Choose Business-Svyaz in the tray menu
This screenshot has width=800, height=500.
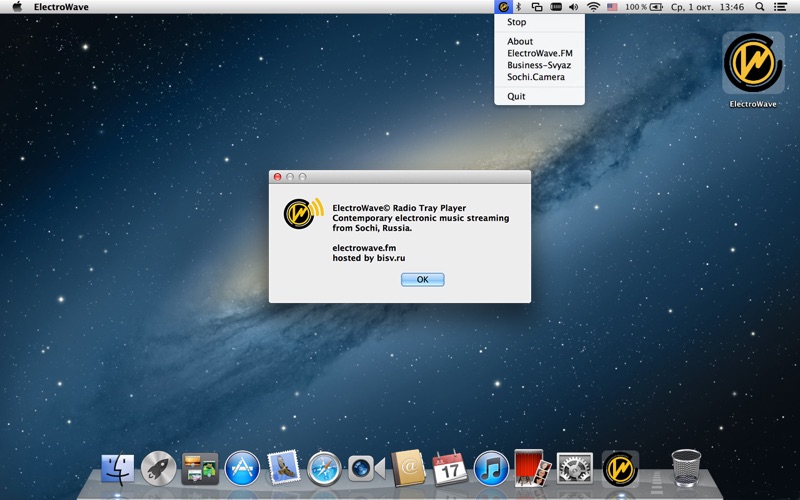tap(539, 65)
